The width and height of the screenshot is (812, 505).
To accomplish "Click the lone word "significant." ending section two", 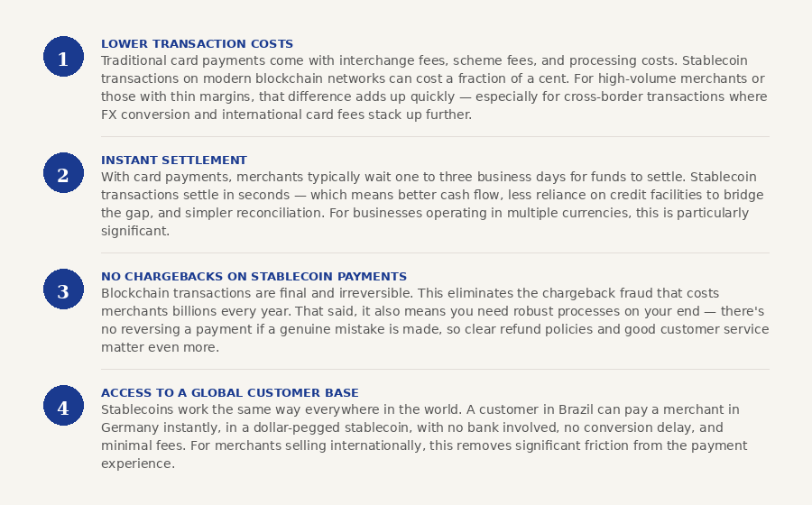I will (x=134, y=231).
